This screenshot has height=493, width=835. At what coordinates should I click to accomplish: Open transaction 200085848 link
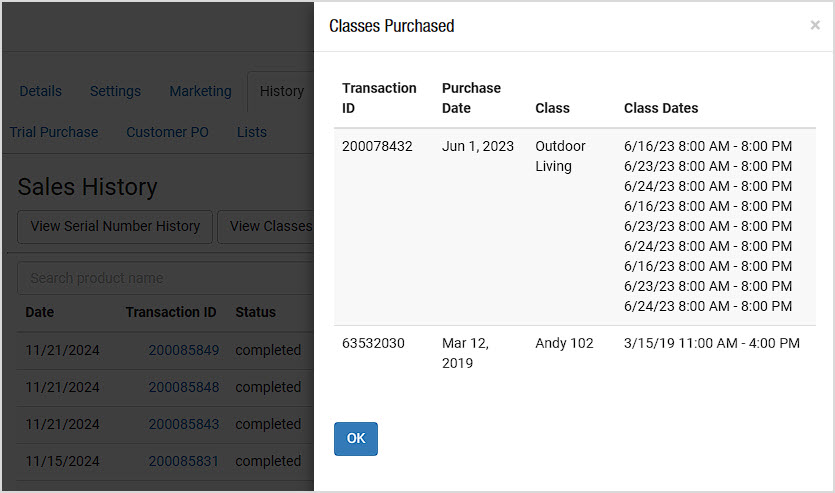184,387
